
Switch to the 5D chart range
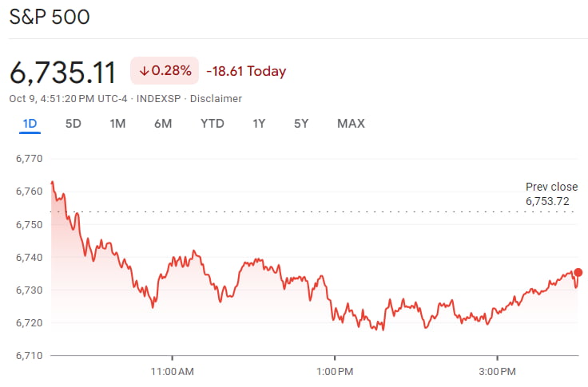click(x=73, y=124)
